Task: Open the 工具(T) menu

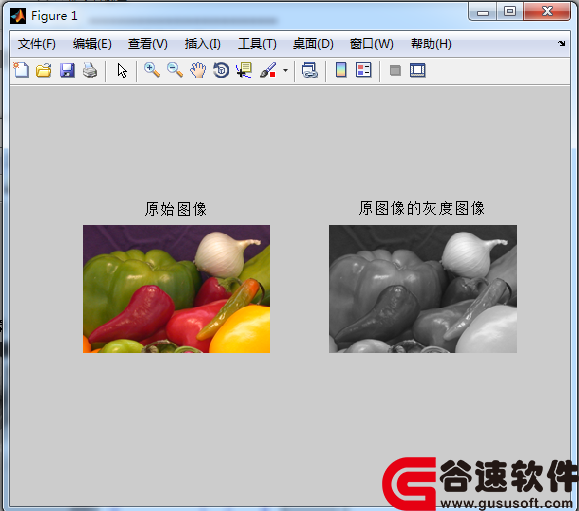Action: point(257,44)
